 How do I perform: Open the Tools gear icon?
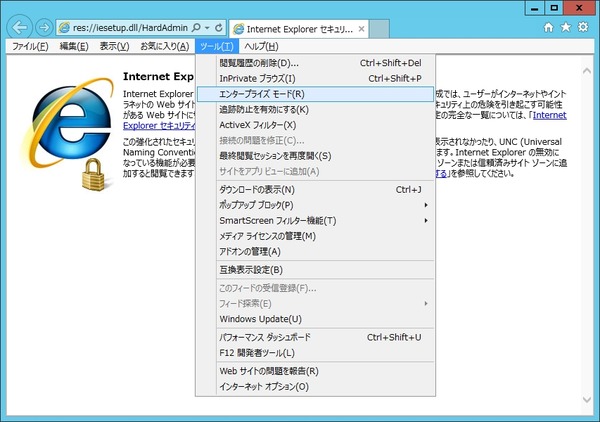pyautogui.click(x=583, y=27)
